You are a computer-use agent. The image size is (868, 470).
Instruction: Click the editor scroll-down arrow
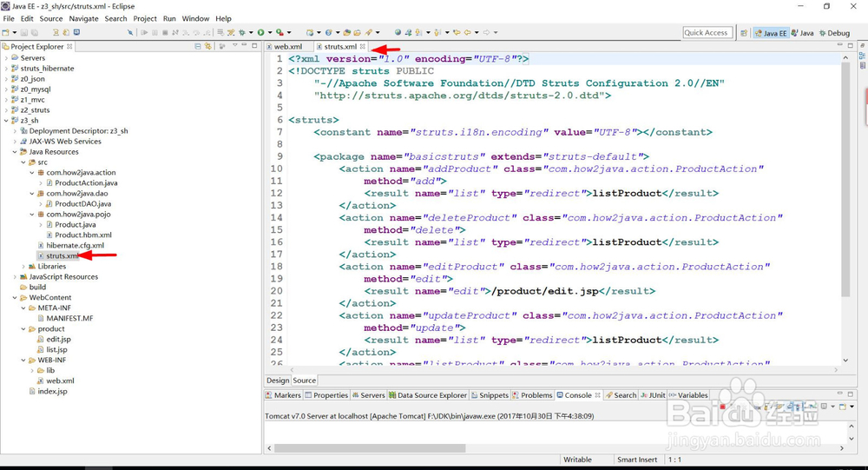845,361
